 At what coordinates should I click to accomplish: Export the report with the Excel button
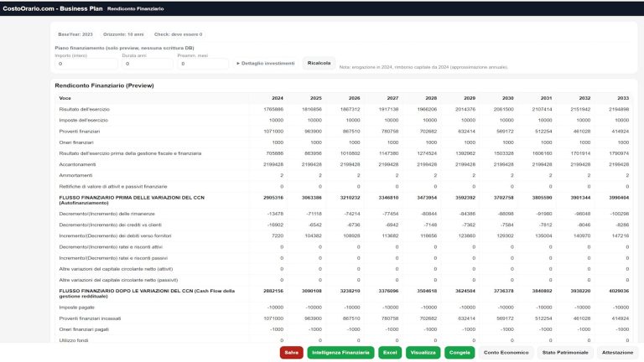(388, 353)
